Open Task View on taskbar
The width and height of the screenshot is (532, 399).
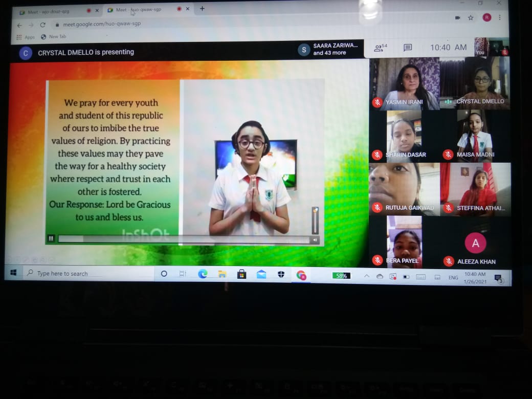[x=183, y=274]
